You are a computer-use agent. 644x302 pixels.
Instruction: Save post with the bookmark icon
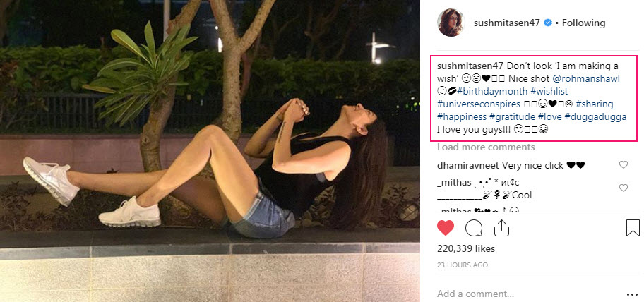tap(633, 228)
